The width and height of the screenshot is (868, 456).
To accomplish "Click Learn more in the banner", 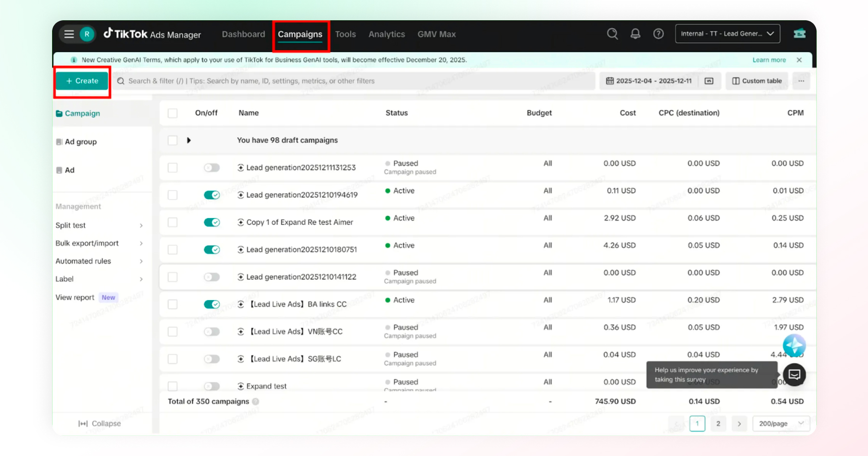I will click(769, 60).
